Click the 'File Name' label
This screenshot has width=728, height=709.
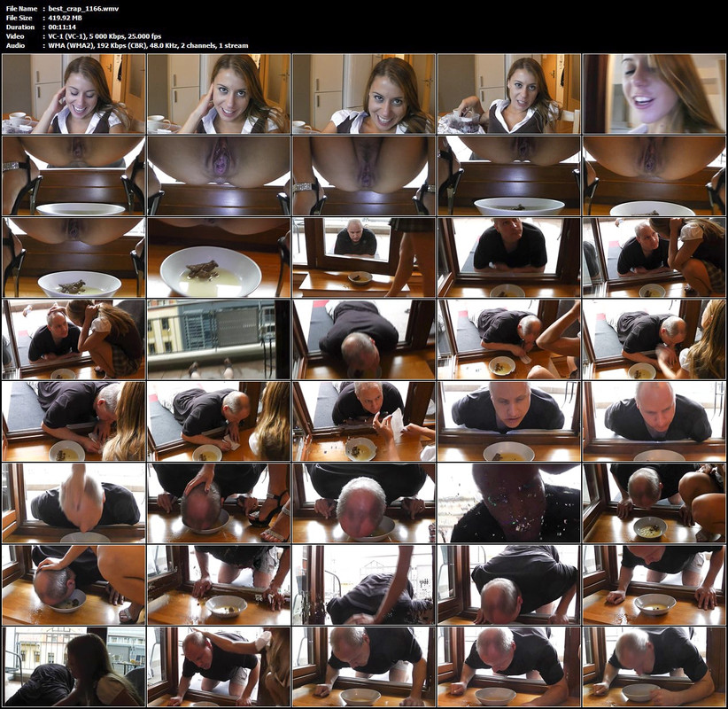[21, 8]
